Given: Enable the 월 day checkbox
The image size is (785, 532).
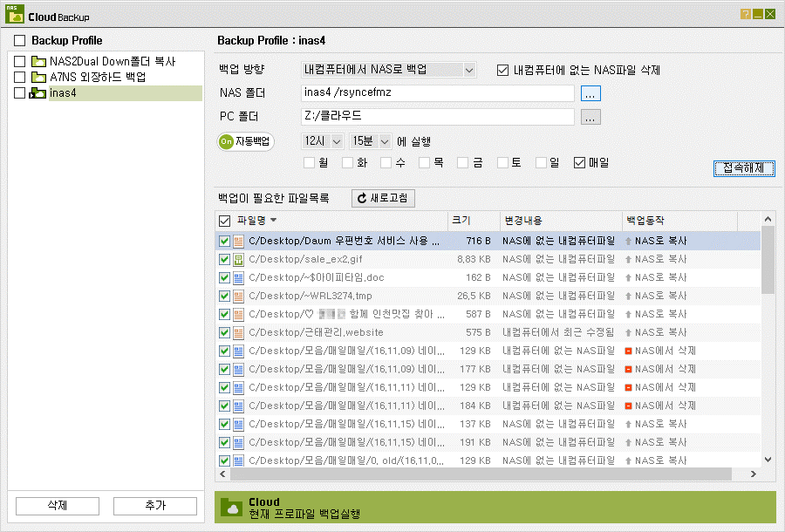Looking at the screenshot, I should tap(309, 163).
